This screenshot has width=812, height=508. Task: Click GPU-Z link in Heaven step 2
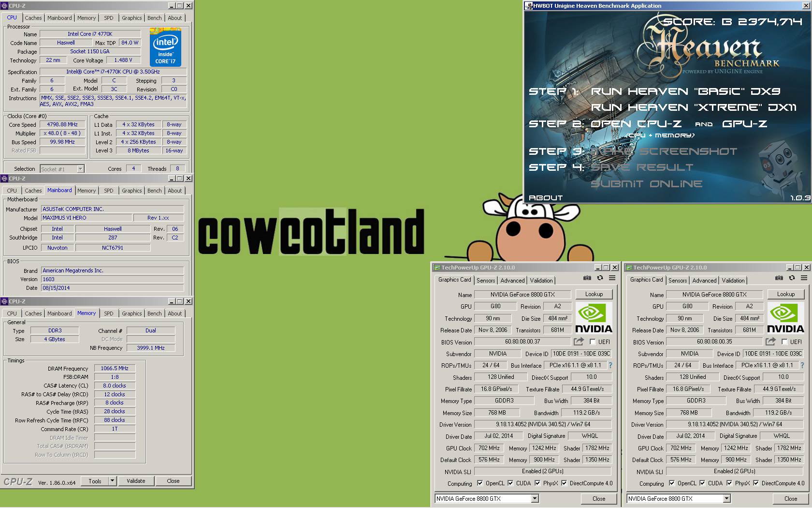click(x=745, y=124)
